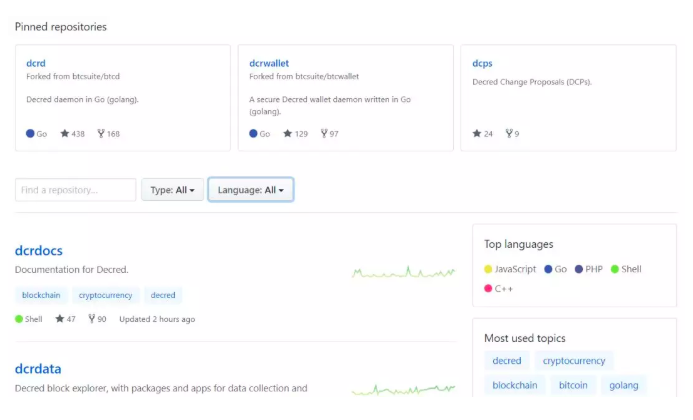
Task: Open the Language: All dropdown
Action: click(250, 190)
